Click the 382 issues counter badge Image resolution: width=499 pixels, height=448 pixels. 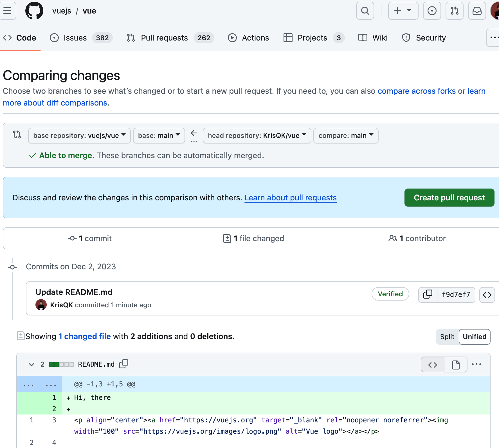click(x=102, y=38)
